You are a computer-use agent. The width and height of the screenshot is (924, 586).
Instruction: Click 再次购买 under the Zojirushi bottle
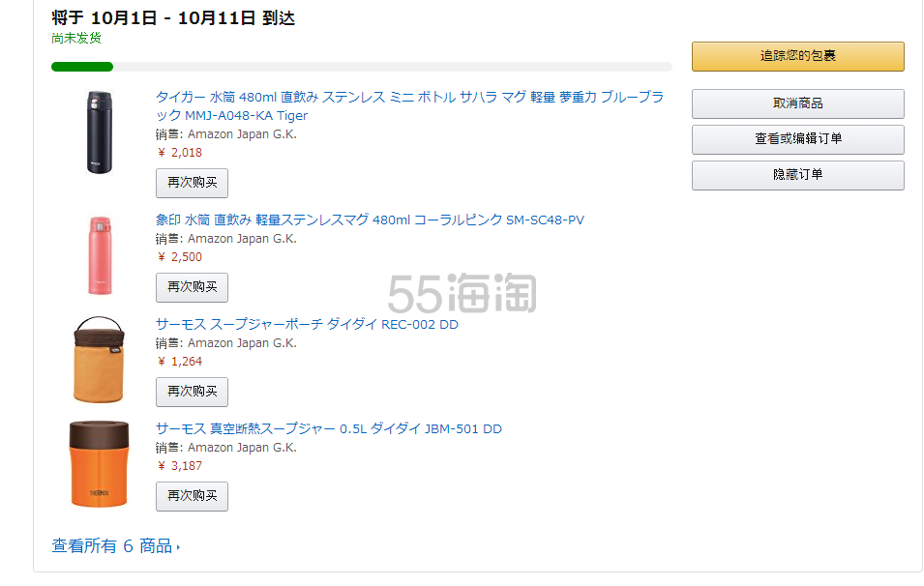click(192, 287)
